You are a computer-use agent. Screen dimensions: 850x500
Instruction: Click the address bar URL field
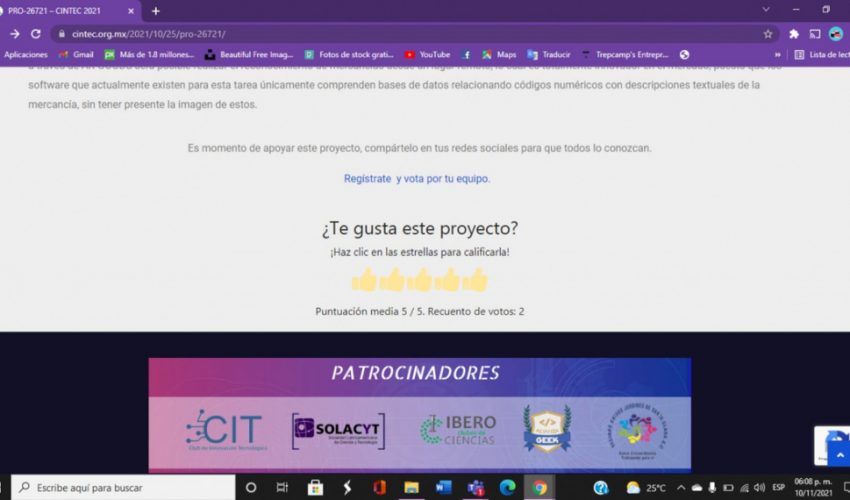(x=415, y=34)
